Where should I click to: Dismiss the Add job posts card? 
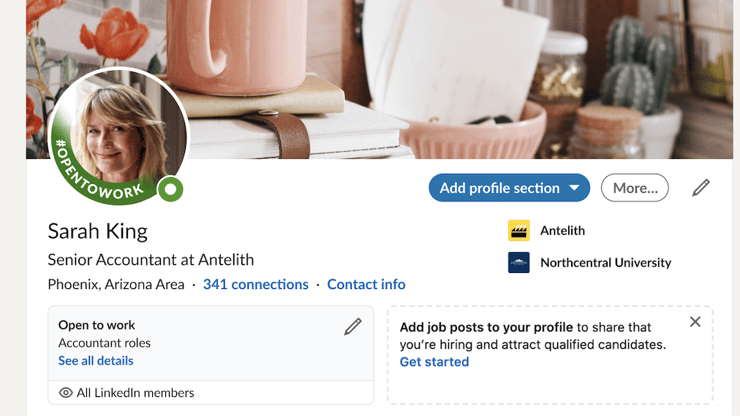695,322
